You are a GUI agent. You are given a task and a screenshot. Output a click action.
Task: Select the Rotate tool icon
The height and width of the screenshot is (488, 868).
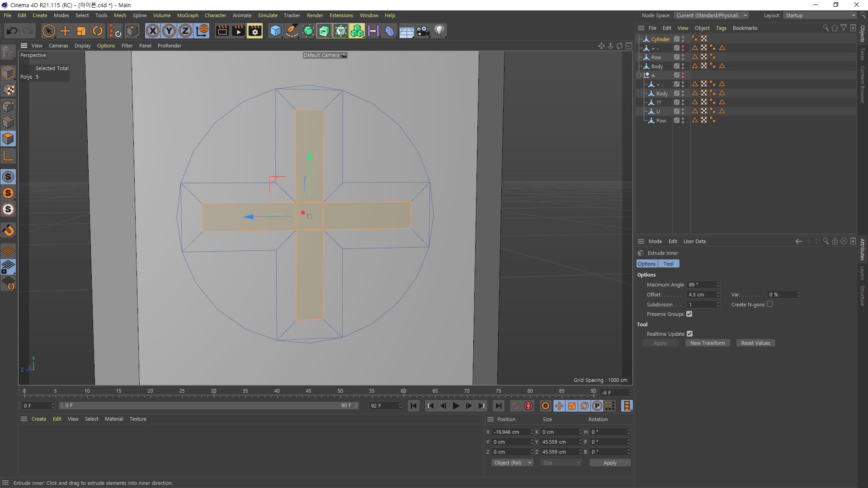pos(98,31)
